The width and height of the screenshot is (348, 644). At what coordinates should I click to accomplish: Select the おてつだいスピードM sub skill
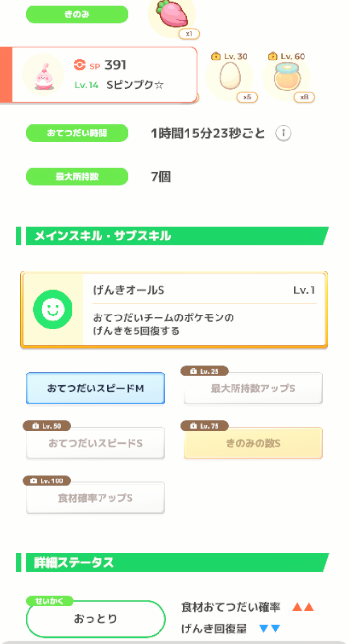click(95, 388)
